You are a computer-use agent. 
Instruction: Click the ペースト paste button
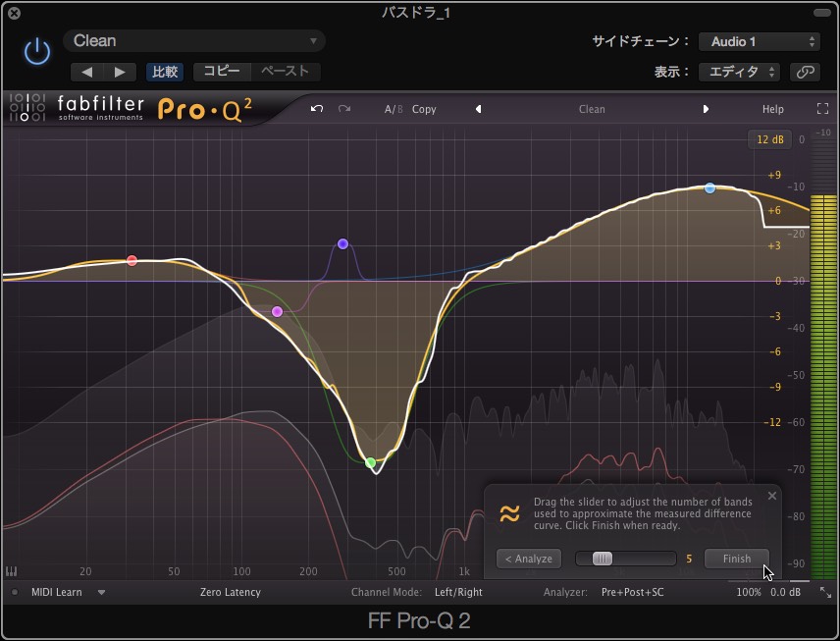(286, 72)
